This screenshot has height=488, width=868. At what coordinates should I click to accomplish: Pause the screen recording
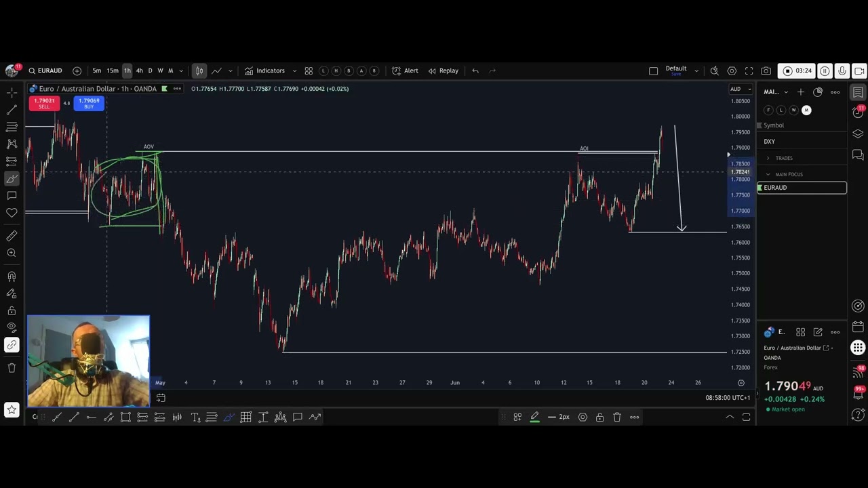coord(825,70)
